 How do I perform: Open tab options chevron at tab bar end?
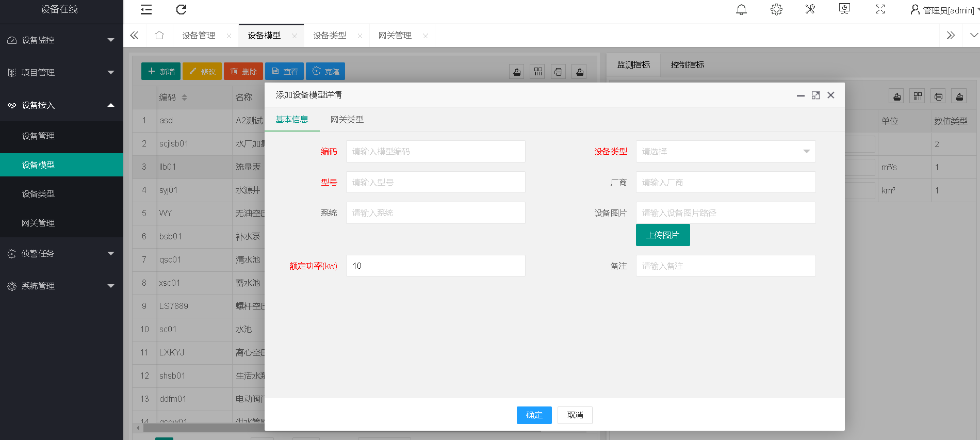click(974, 35)
